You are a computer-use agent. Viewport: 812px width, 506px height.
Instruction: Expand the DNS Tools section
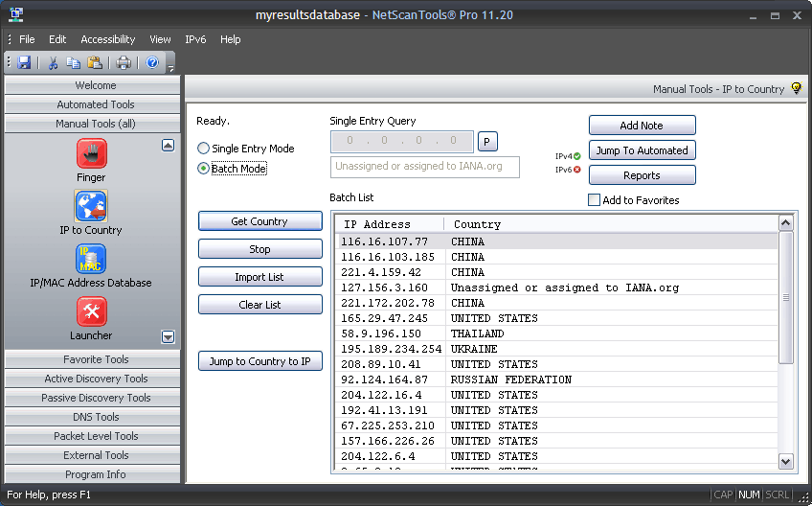[92, 417]
